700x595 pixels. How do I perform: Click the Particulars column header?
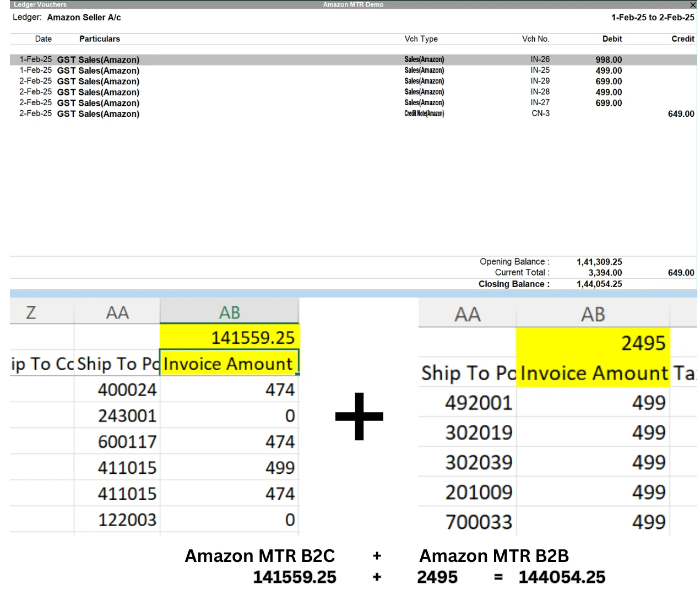click(100, 39)
